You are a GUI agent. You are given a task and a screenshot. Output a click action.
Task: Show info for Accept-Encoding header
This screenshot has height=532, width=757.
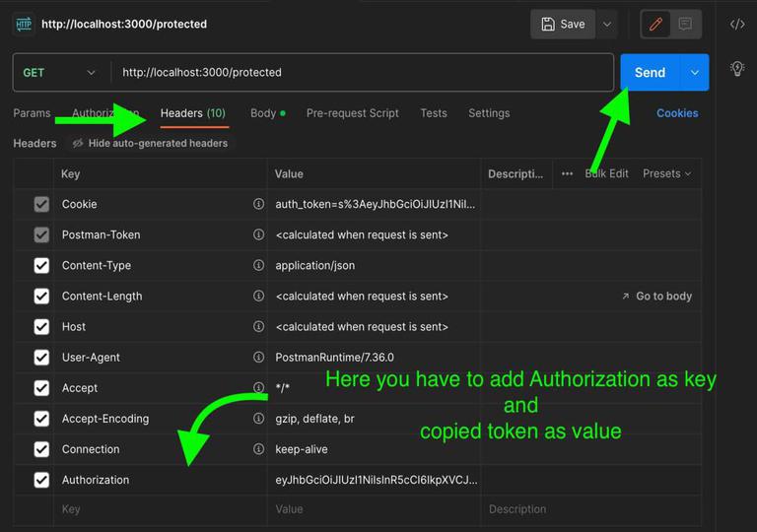click(x=259, y=419)
